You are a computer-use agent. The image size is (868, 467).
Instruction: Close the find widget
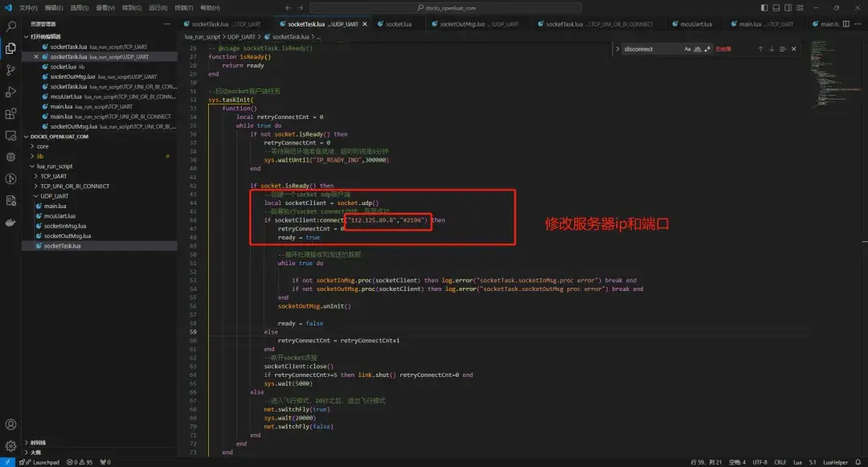pos(794,49)
